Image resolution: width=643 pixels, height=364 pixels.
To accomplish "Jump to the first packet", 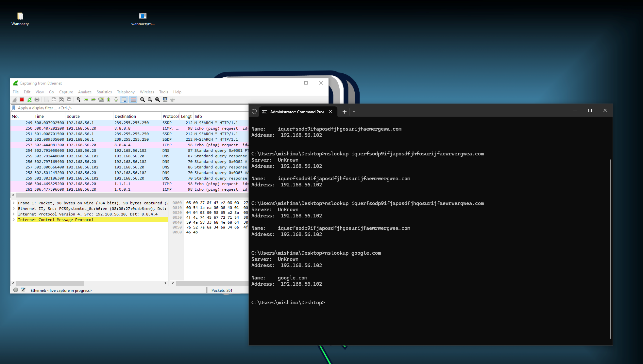I will tap(109, 100).
